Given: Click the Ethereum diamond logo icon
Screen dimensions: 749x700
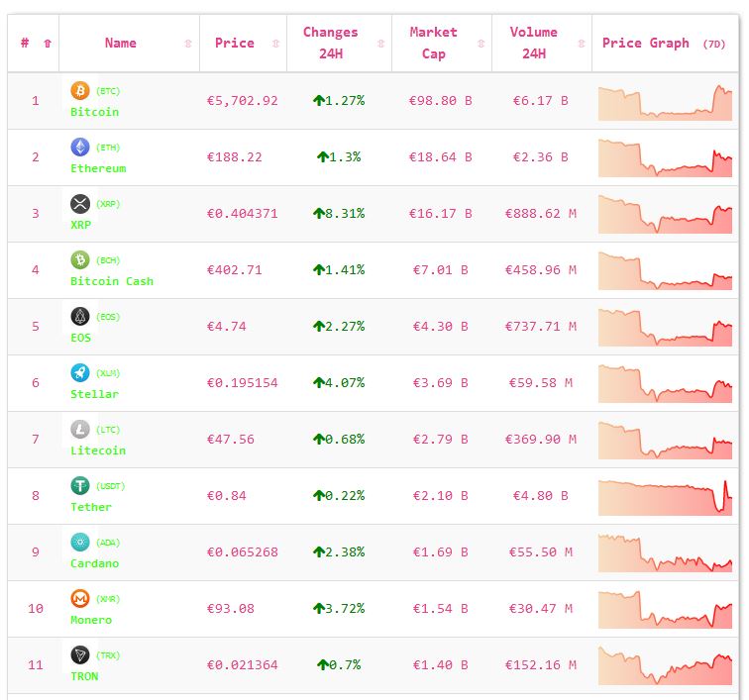Looking at the screenshot, I should pos(79,148).
